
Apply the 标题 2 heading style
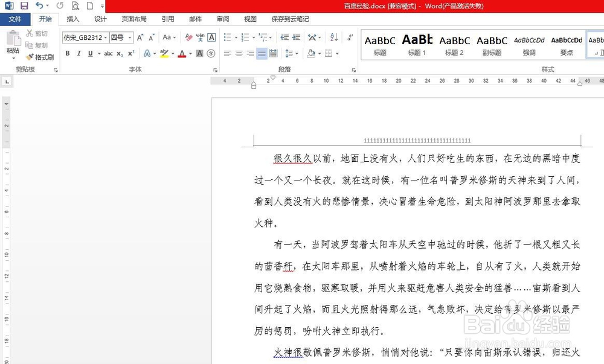click(455, 45)
